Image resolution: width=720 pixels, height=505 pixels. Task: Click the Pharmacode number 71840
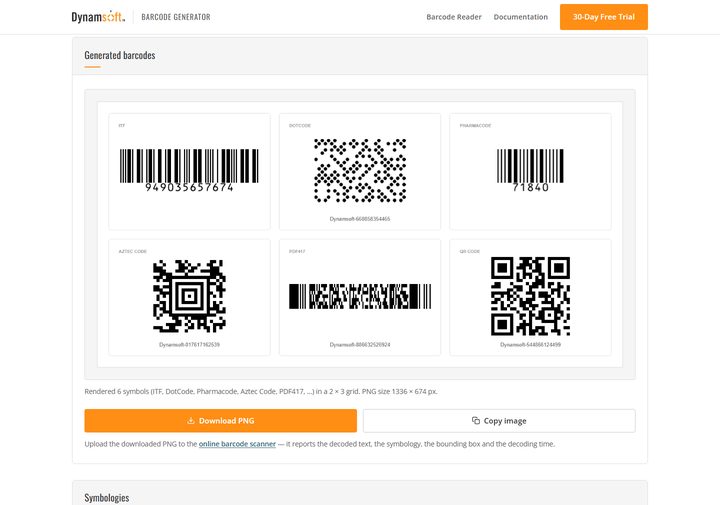click(530, 187)
